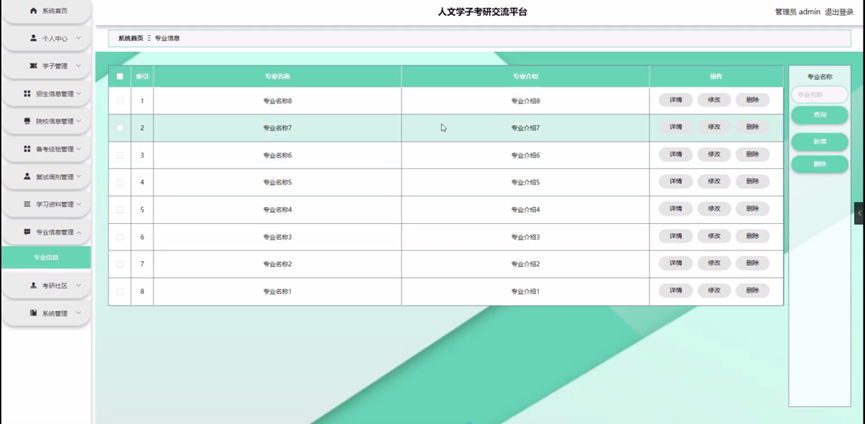Viewport: 865px width, 424px height.
Task: Click the cell text 专业名称1
Action: coord(277,291)
